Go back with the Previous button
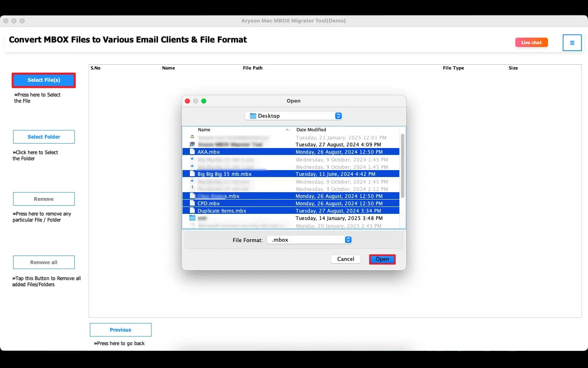Viewport: 588px width, 368px height. click(120, 330)
